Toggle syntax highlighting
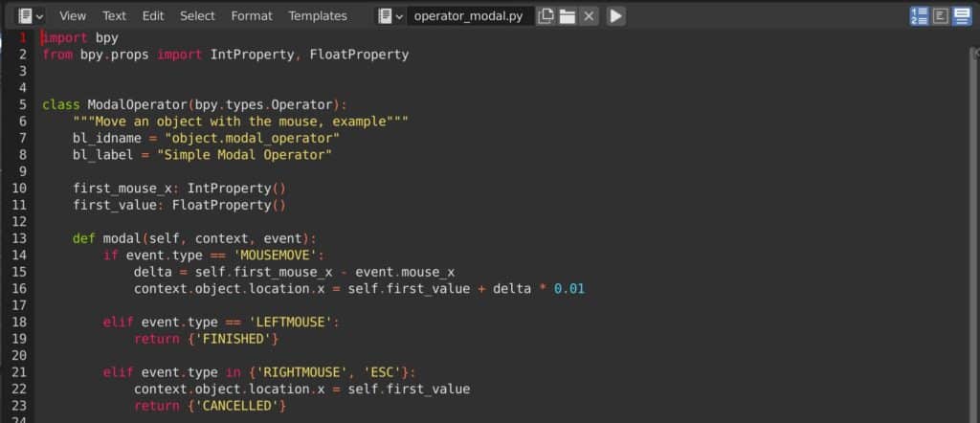The height and width of the screenshot is (423, 980). pyautogui.click(x=961, y=15)
